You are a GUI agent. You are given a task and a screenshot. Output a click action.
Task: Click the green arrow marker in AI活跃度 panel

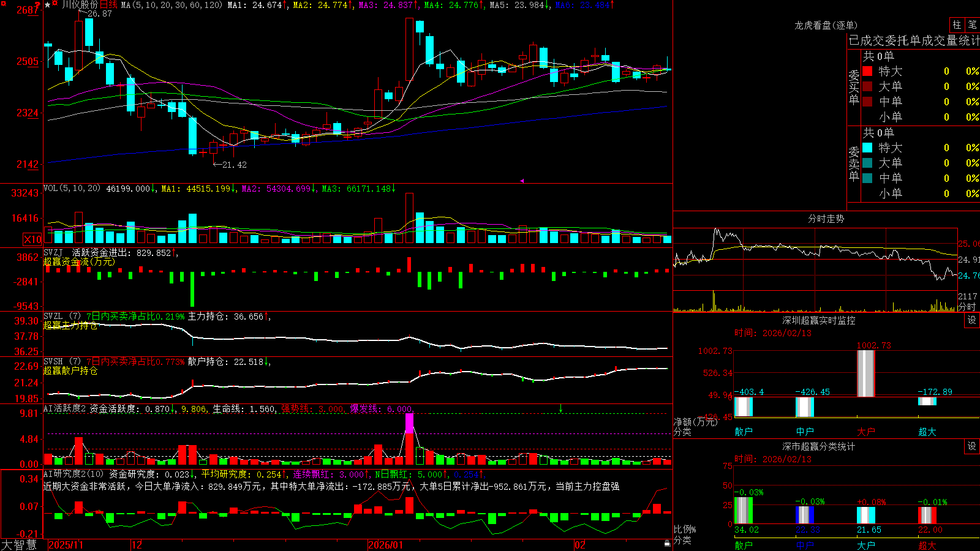click(560, 408)
